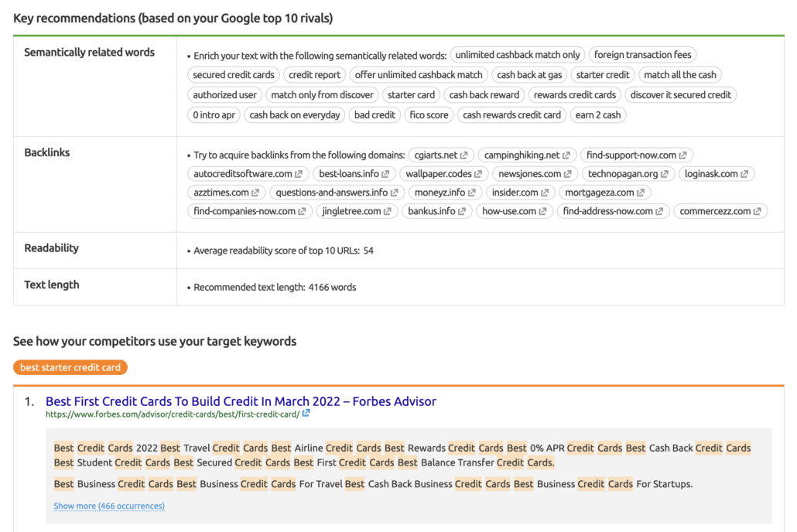Open wallpaper.codes via its link-out icon

pos(477,173)
